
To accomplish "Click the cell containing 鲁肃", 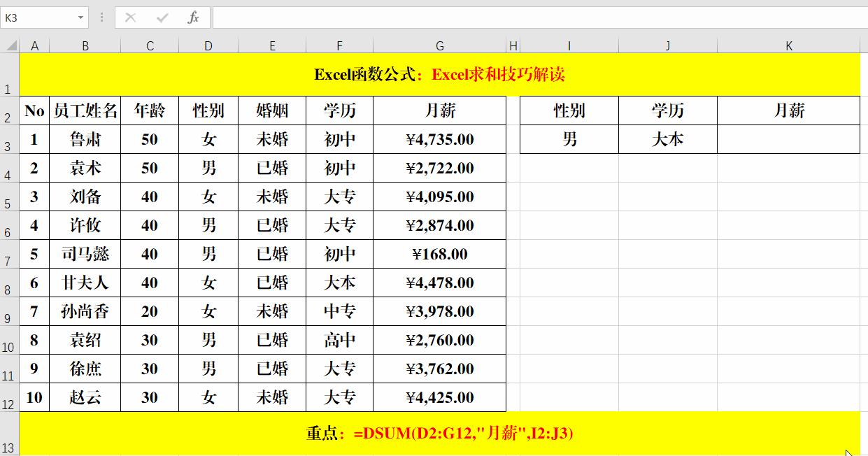I will [85, 138].
